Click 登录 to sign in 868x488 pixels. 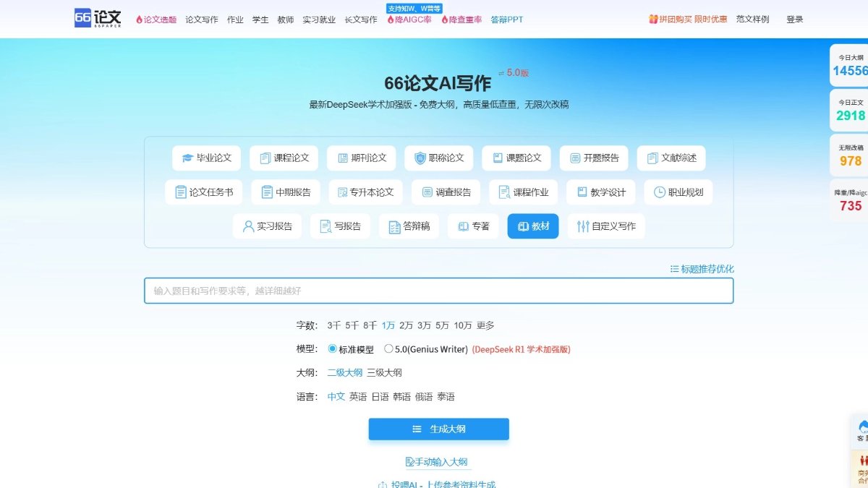pyautogui.click(x=793, y=20)
